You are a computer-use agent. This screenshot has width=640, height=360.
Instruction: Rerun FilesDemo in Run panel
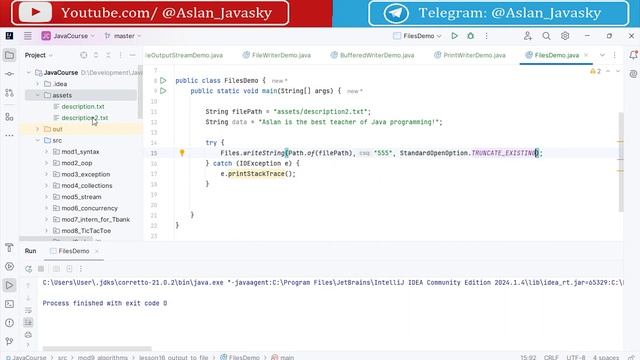tap(28, 269)
